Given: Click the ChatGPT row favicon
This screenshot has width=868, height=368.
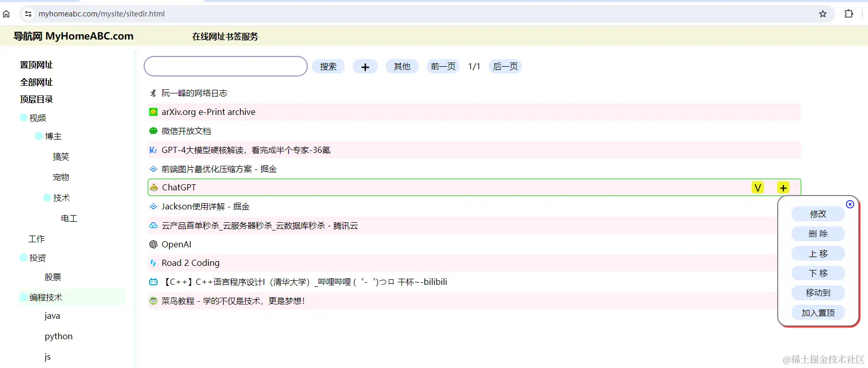Looking at the screenshot, I should coord(153,187).
